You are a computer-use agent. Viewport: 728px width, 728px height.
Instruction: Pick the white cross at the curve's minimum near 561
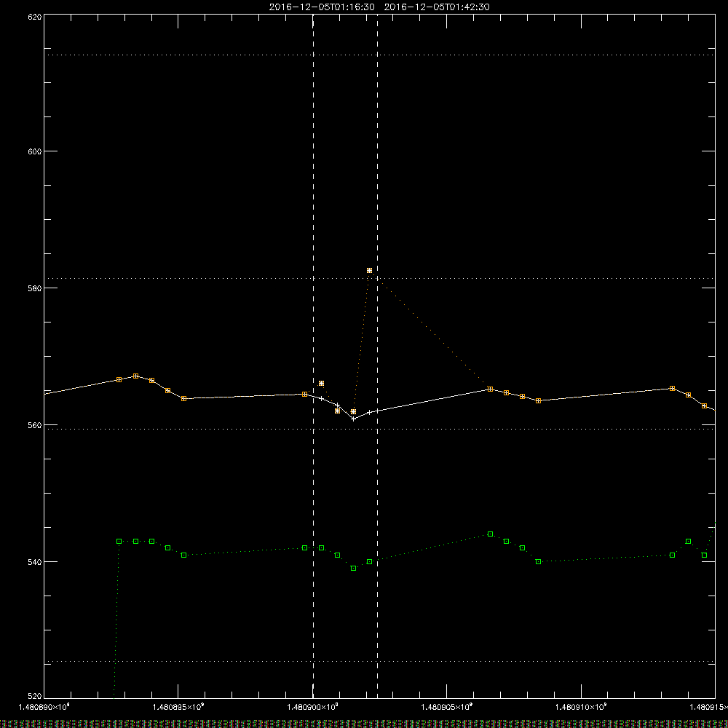[x=353, y=419]
